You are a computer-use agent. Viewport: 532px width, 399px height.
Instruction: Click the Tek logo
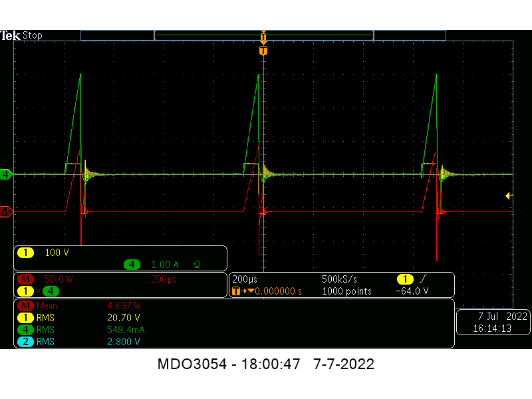coord(11,35)
